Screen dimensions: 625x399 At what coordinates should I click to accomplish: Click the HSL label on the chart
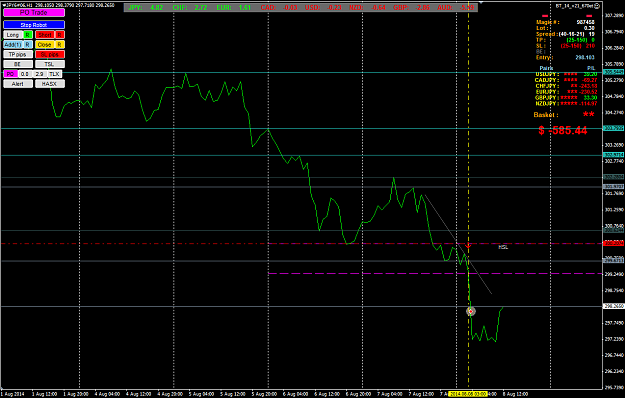503,248
